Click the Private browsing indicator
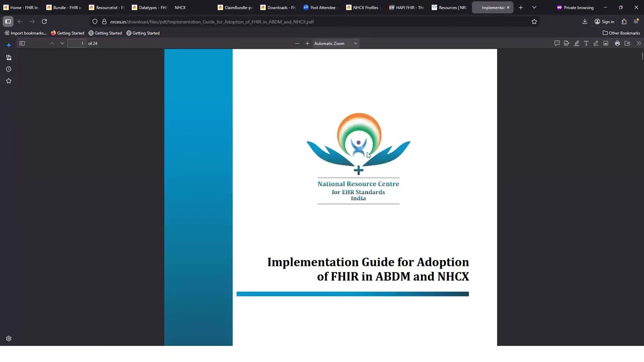The height and width of the screenshot is (362, 644). click(x=575, y=8)
